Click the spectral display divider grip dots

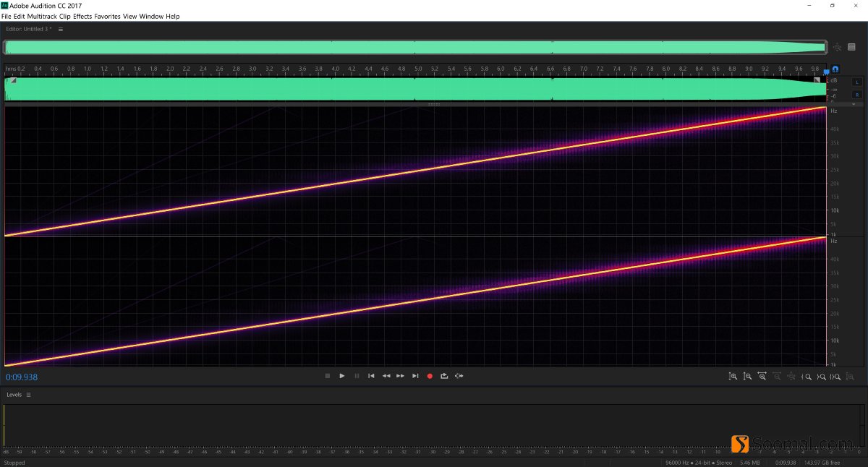click(x=434, y=105)
